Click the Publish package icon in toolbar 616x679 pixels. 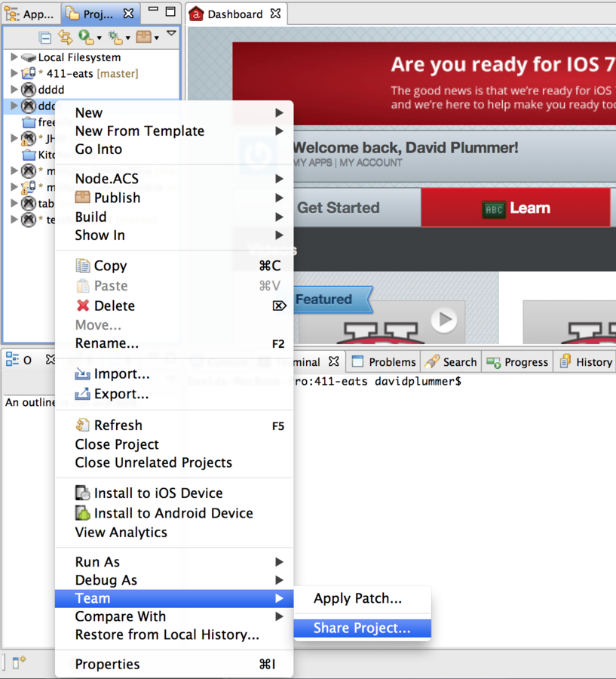coord(144,37)
